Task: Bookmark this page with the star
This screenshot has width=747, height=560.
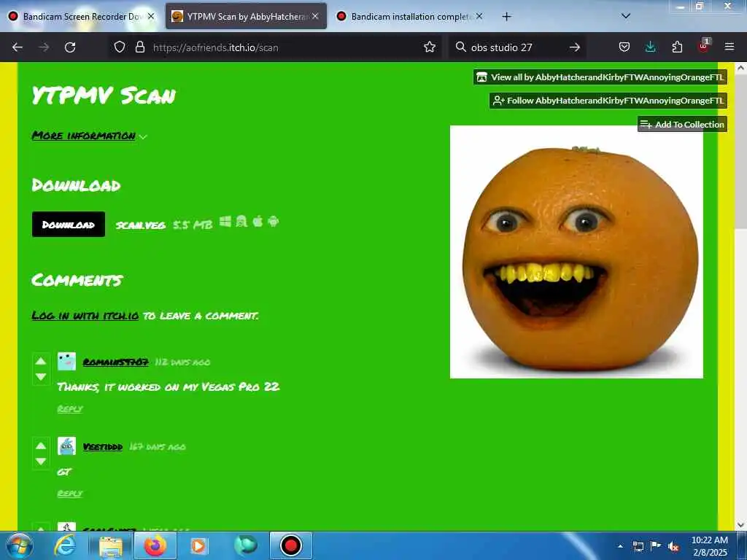Action: coord(429,47)
